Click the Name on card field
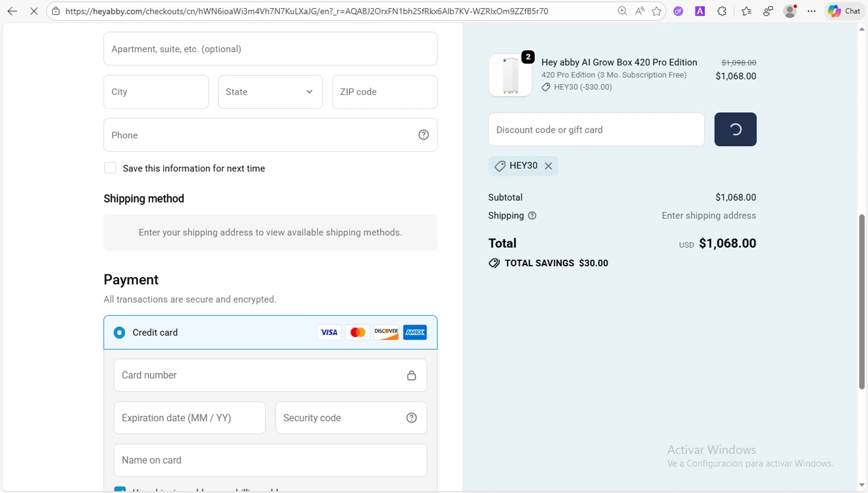This screenshot has height=493, width=868. [270, 460]
